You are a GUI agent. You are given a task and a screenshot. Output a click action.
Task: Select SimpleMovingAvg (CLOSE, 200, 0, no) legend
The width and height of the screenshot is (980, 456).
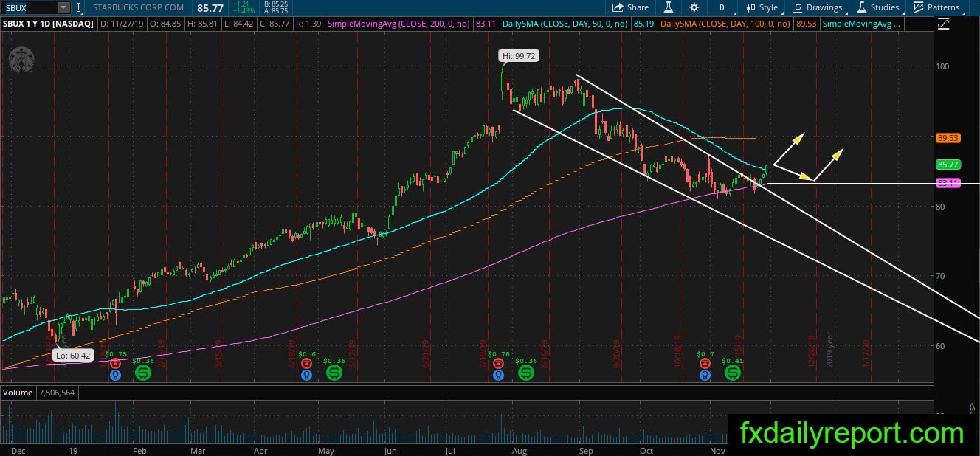coord(399,24)
